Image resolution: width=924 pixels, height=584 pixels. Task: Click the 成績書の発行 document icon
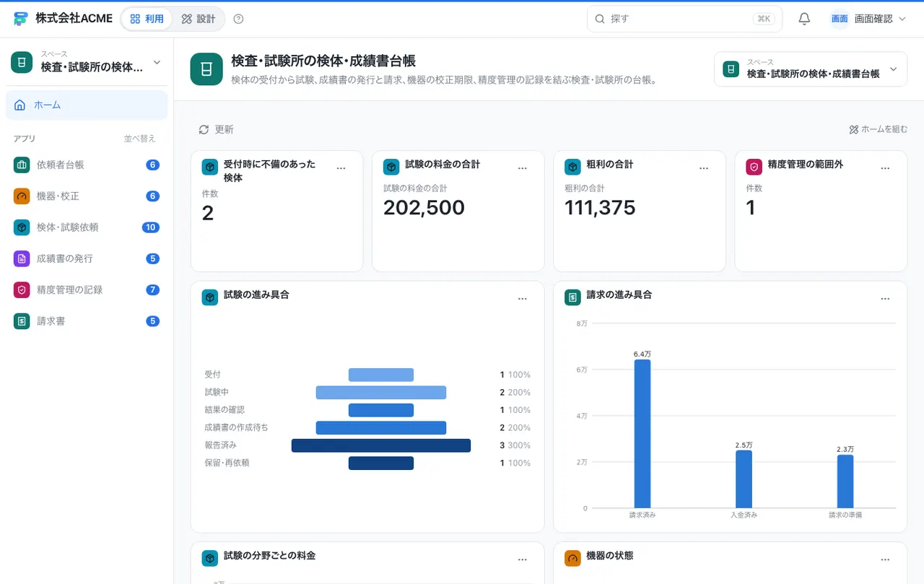coord(22,258)
